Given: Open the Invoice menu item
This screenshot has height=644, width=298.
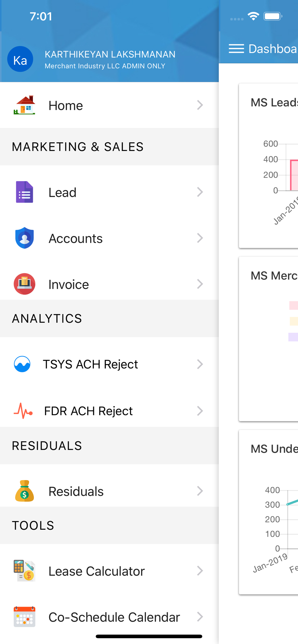Looking at the screenshot, I should click(69, 285).
